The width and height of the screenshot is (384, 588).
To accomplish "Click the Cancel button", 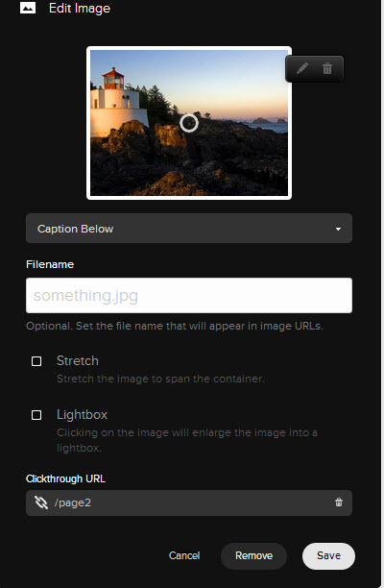I will pos(184,555).
